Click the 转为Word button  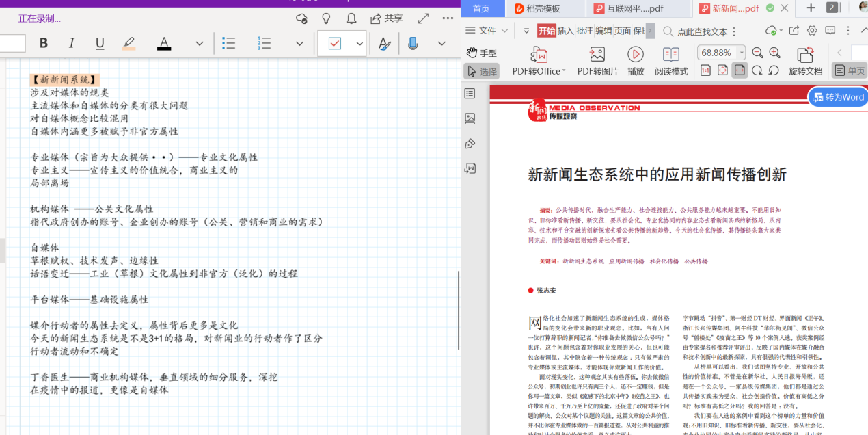tap(838, 97)
